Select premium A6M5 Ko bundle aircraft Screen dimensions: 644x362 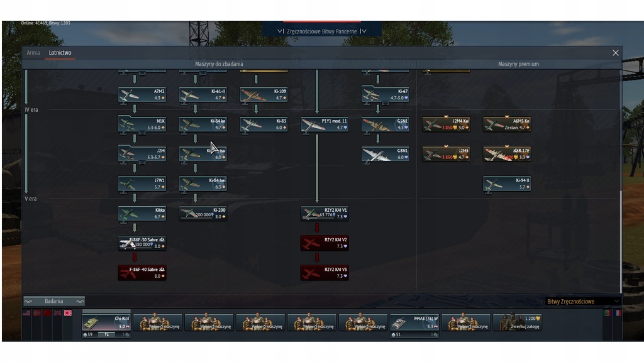507,124
